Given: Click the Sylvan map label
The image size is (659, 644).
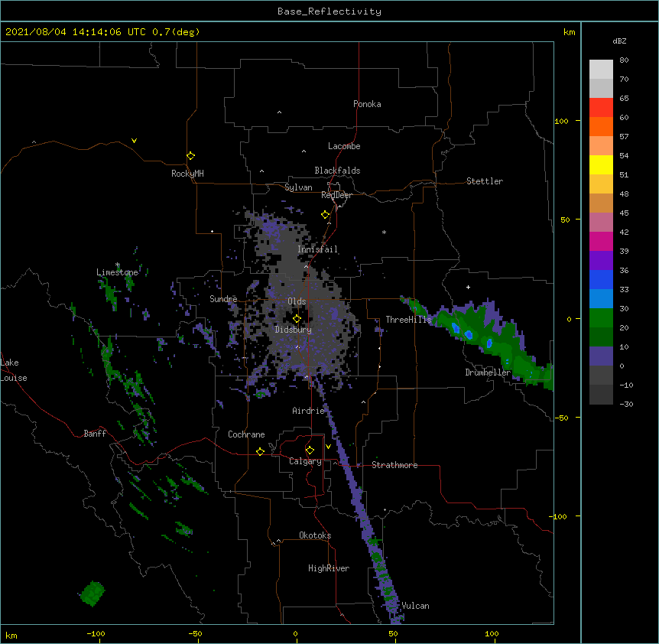Looking at the screenshot, I should pos(298,187).
